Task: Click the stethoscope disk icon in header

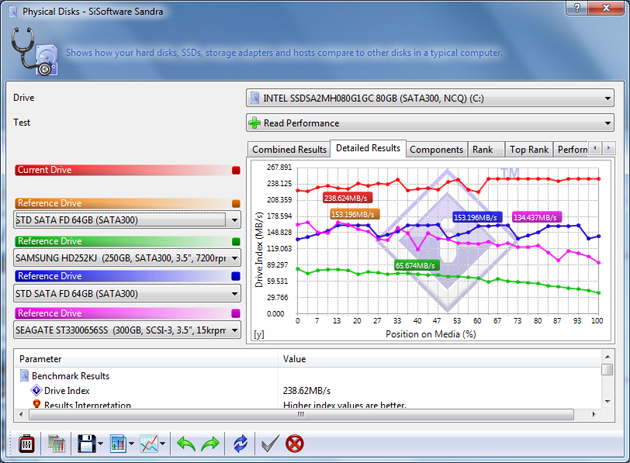Action: point(35,51)
